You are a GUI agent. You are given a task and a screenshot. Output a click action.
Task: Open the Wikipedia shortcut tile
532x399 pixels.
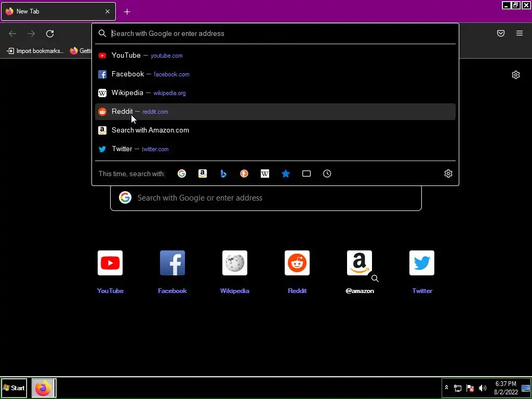point(235,263)
